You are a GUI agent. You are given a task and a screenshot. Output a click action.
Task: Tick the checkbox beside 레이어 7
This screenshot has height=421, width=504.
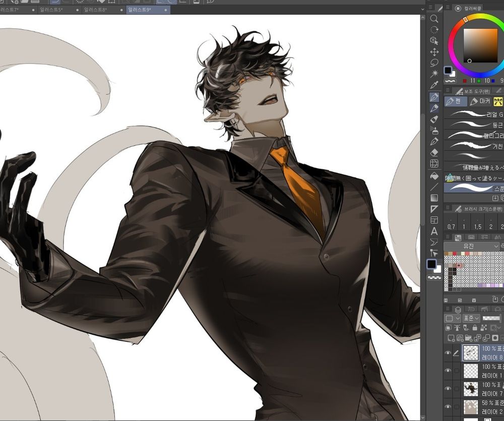(457, 389)
